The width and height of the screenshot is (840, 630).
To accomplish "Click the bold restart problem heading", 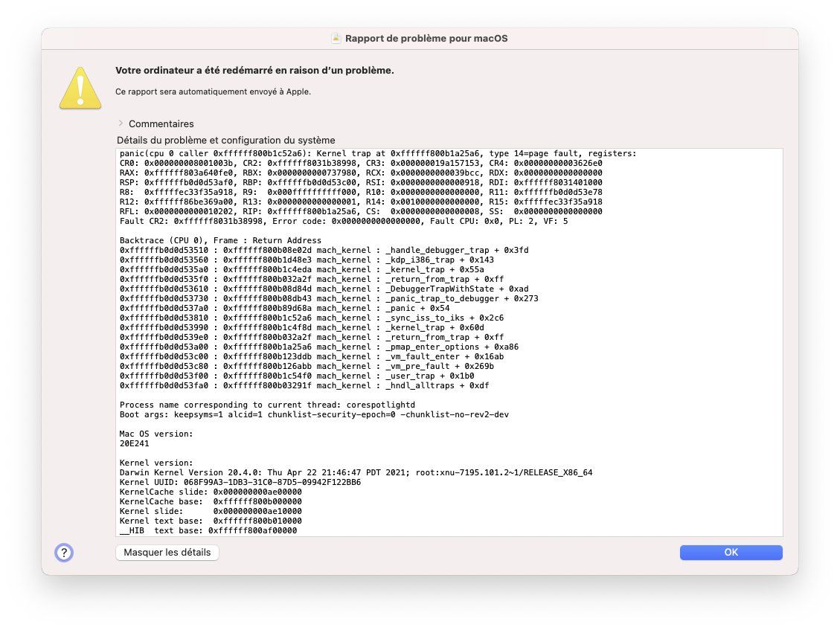I will pyautogui.click(x=254, y=71).
